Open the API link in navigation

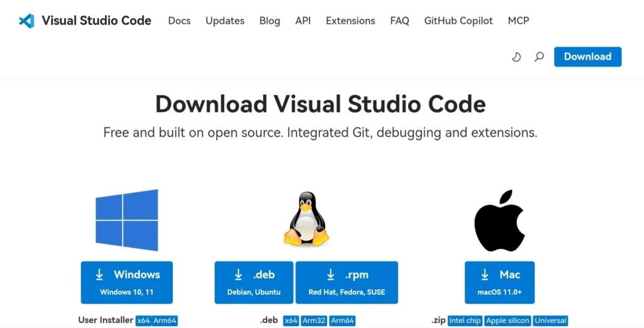303,21
